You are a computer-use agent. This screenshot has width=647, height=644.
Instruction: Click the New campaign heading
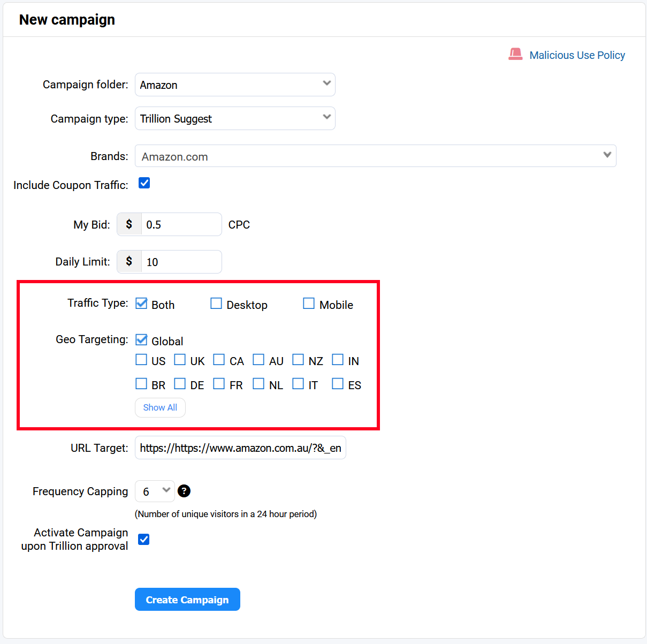click(x=67, y=20)
